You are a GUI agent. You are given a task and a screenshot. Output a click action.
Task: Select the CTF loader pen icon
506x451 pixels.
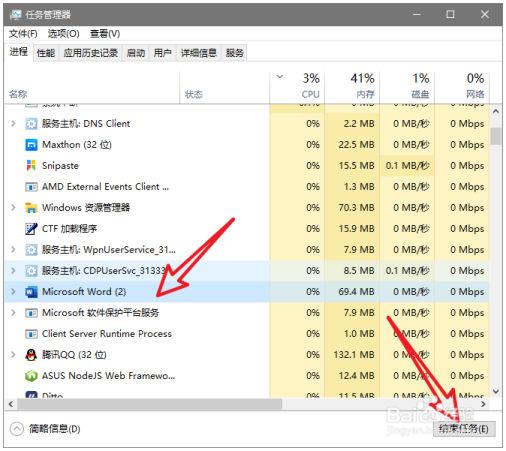[x=31, y=229]
